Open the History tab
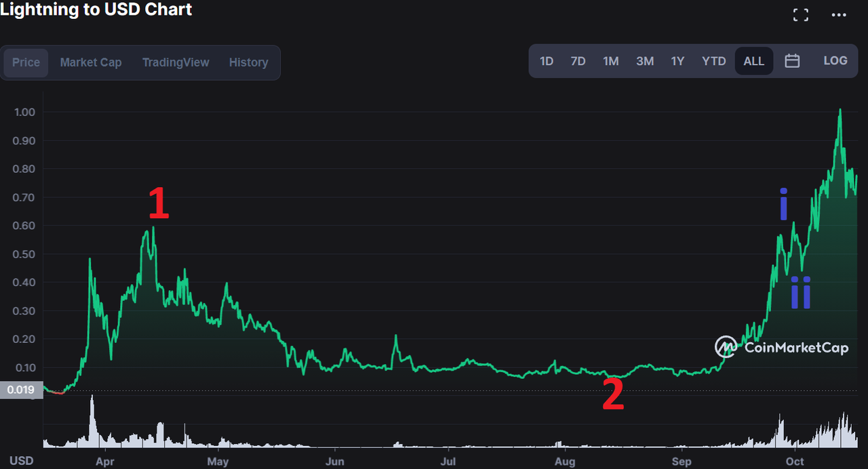The height and width of the screenshot is (469, 868). 248,62
